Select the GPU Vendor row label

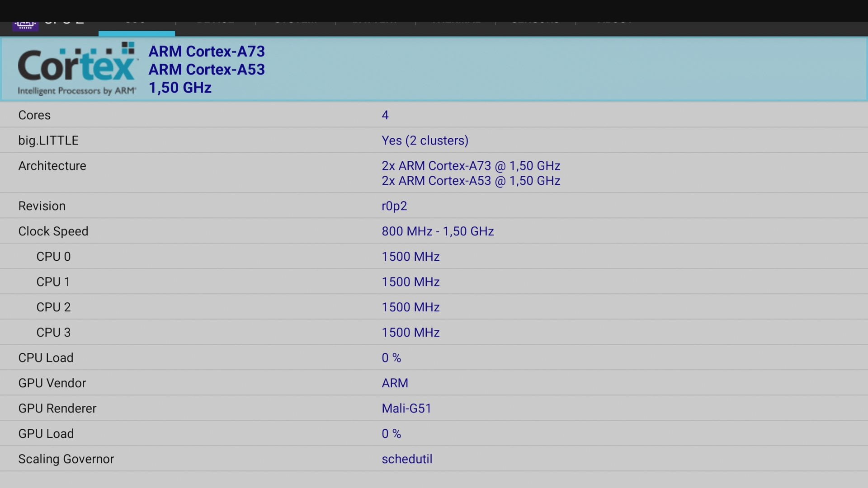tap(52, 383)
